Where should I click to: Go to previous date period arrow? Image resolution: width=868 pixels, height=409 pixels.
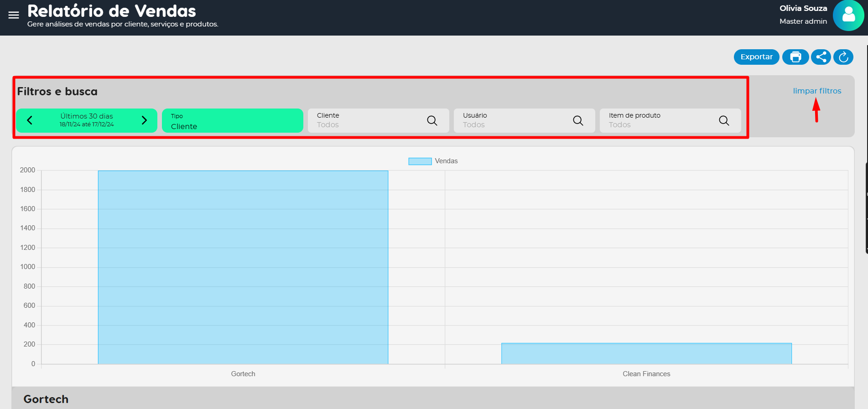pos(30,120)
